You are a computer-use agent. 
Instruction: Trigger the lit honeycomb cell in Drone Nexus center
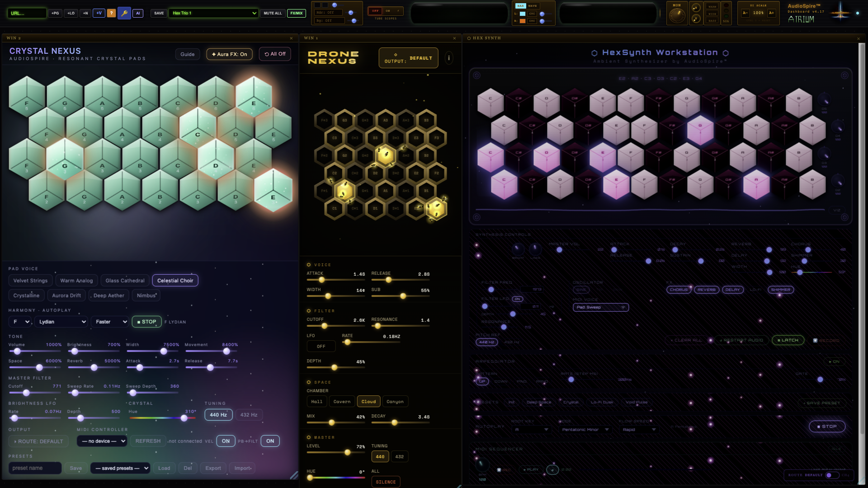385,155
